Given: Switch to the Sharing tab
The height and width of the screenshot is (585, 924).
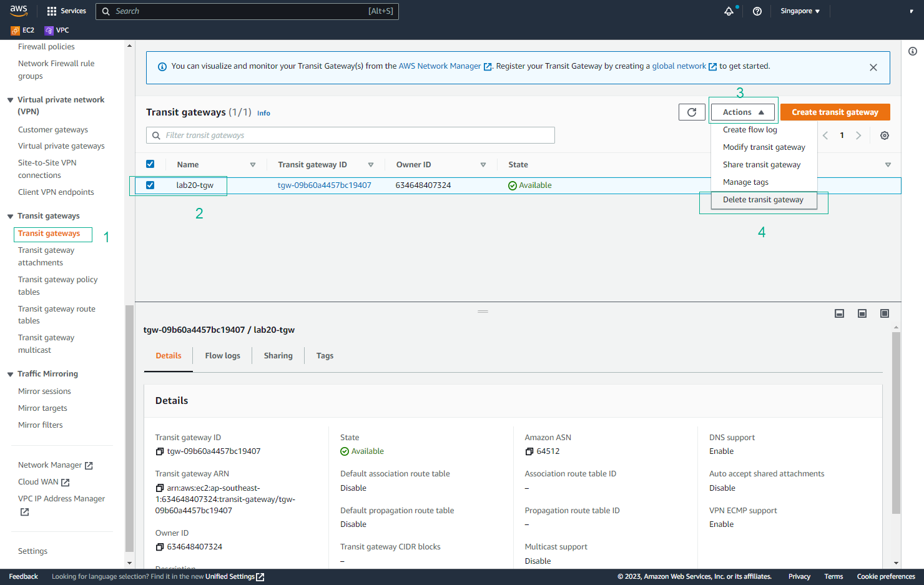Looking at the screenshot, I should pyautogui.click(x=278, y=356).
